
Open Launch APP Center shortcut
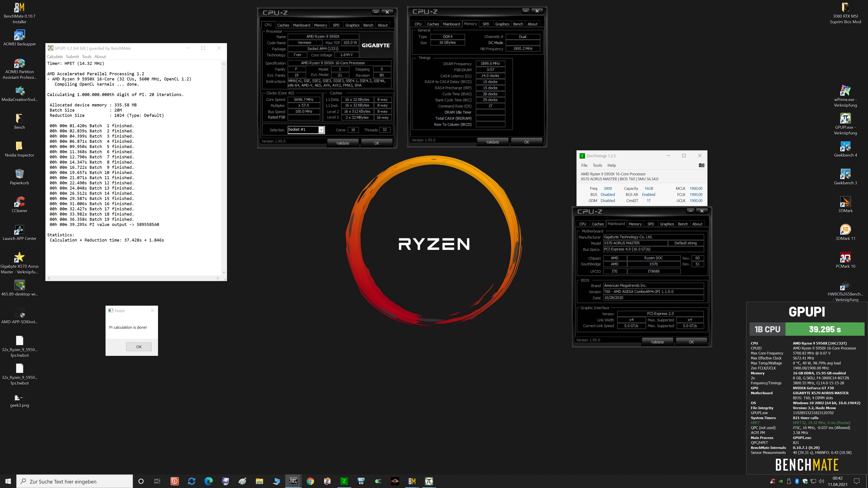point(19,232)
